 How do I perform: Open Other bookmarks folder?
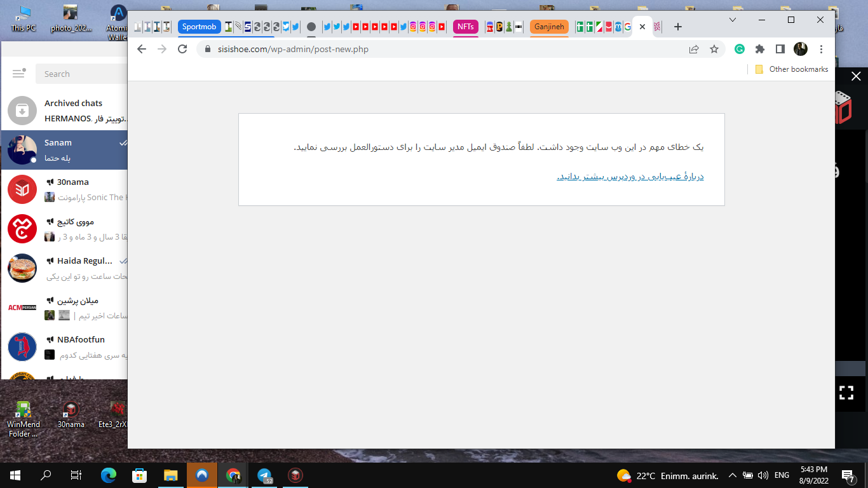(791, 69)
